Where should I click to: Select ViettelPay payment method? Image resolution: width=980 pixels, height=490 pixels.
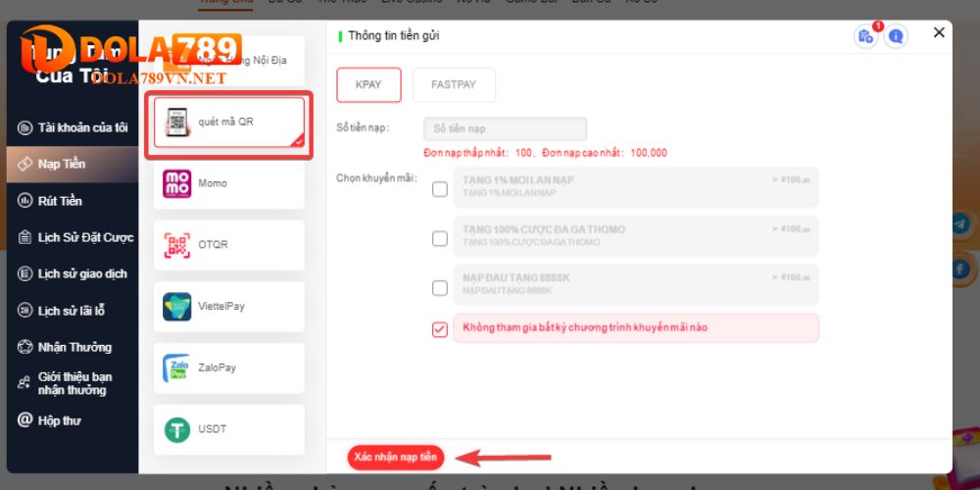click(x=228, y=307)
